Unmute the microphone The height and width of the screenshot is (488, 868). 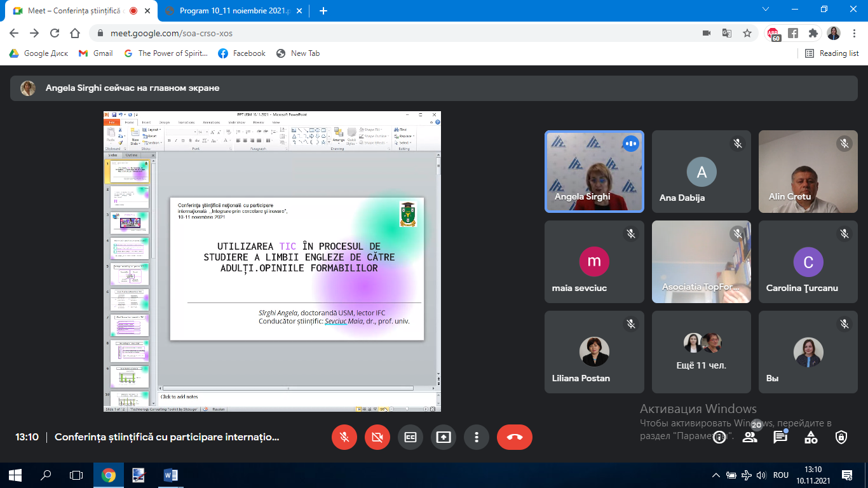[344, 437]
